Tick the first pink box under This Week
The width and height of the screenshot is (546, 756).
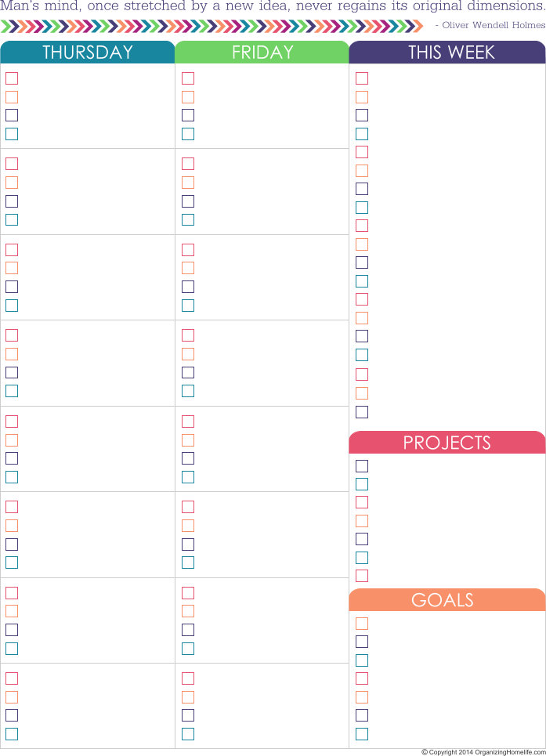(362, 78)
